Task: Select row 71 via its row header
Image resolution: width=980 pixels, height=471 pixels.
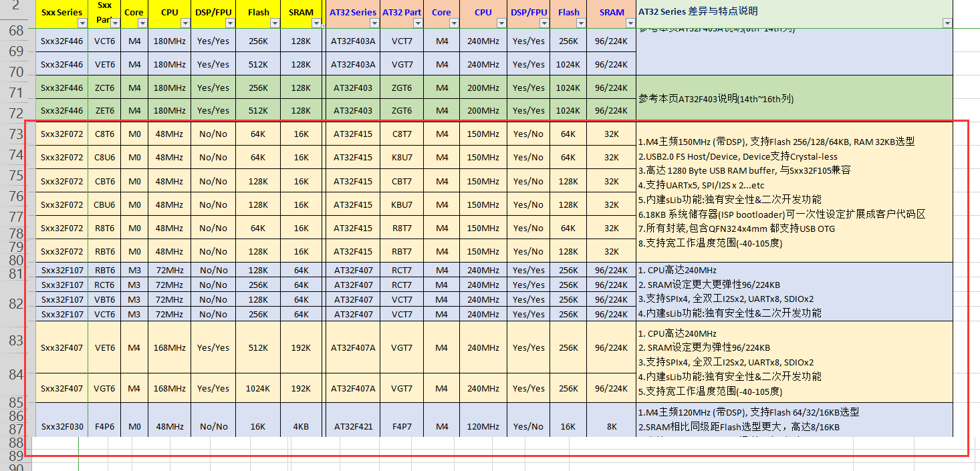Action: [16, 93]
